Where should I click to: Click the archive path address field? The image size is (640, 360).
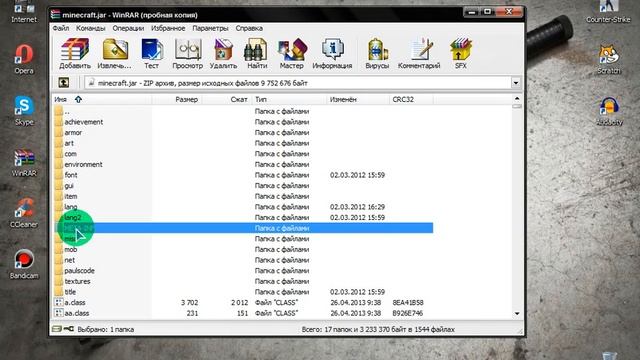click(x=298, y=83)
